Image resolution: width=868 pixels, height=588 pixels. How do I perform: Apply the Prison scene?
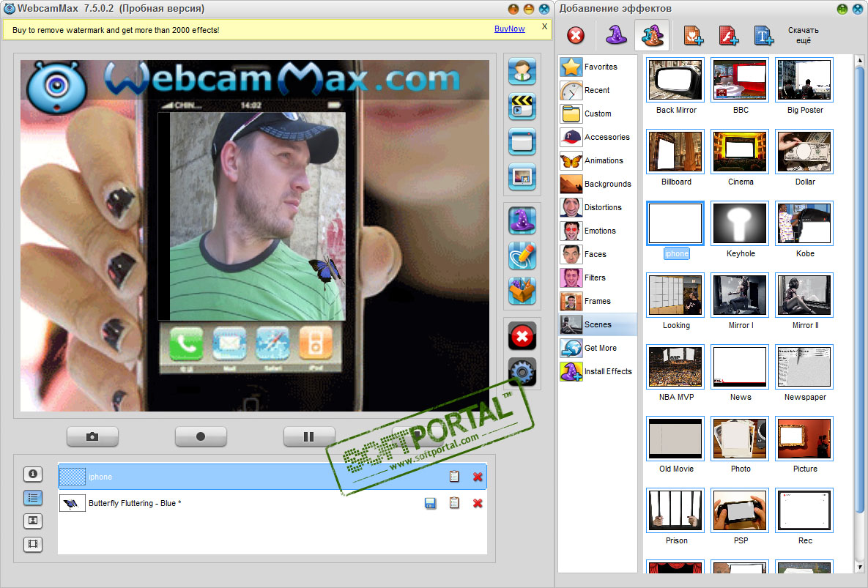coord(675,510)
